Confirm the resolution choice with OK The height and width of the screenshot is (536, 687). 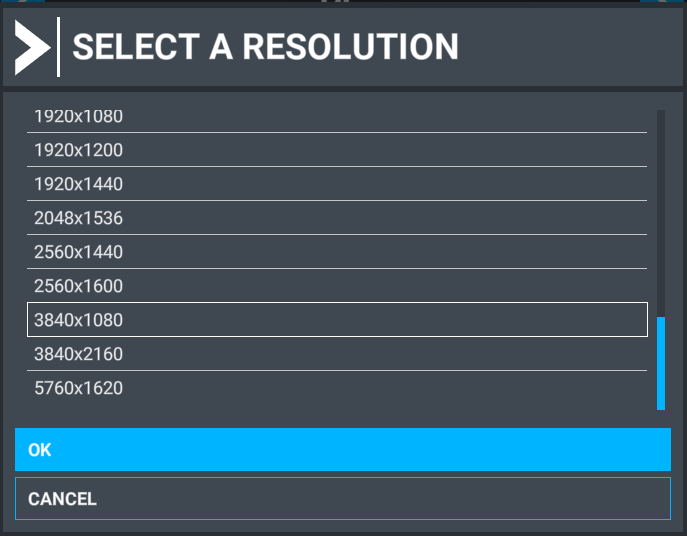coord(342,450)
